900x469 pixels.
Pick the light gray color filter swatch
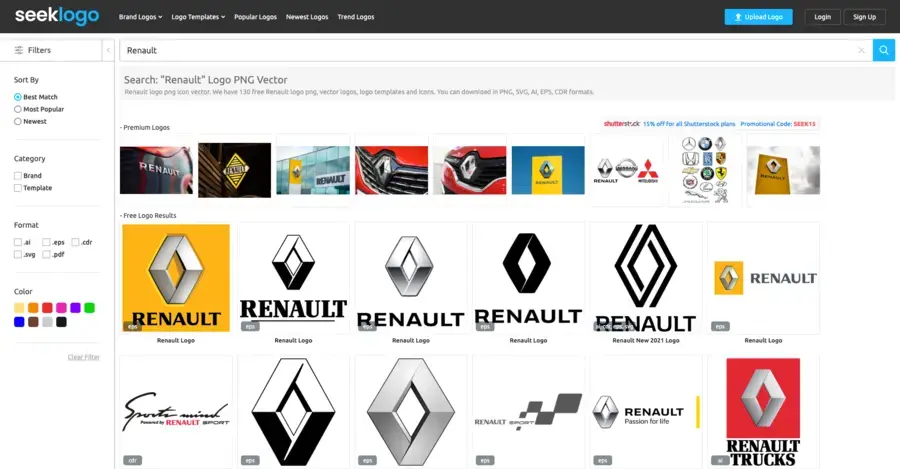tap(47, 322)
